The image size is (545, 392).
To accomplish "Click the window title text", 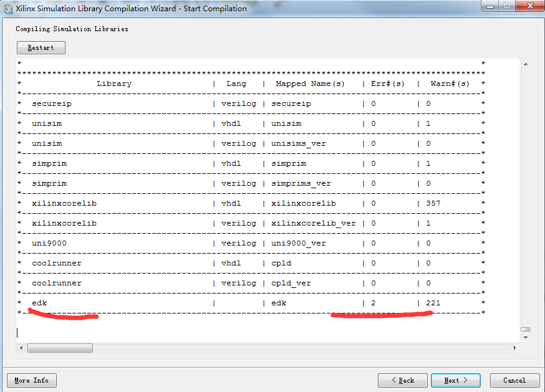I will pos(131,8).
